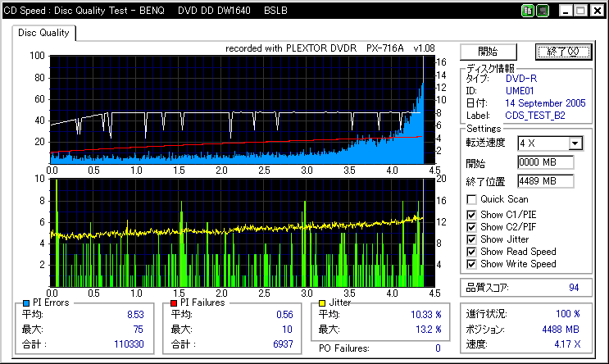Click the speed value 4.17 X
This screenshot has width=609, height=364.
(x=567, y=344)
